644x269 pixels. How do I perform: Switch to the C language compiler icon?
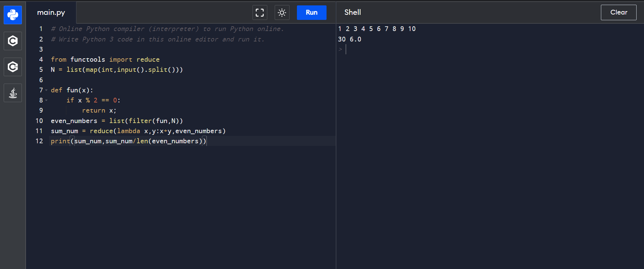[x=13, y=41]
